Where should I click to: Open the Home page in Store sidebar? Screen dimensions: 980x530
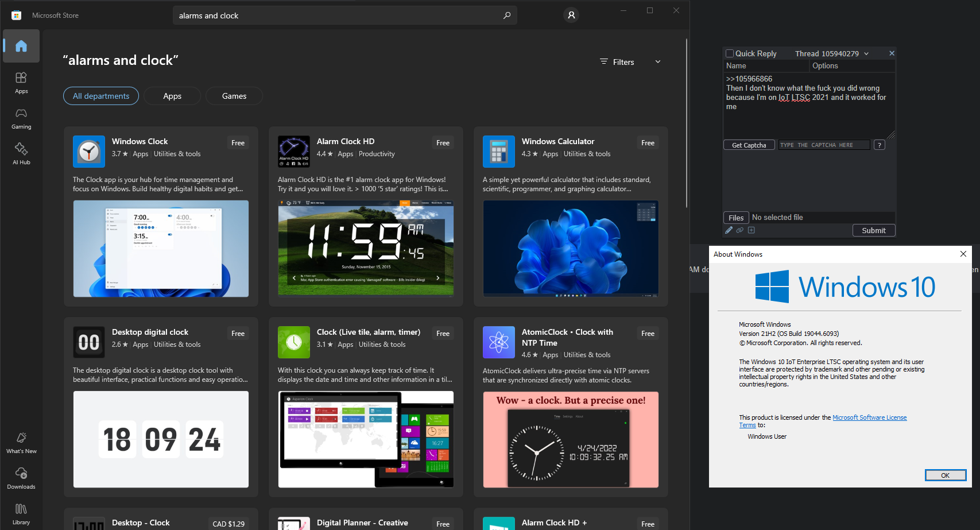coord(21,46)
